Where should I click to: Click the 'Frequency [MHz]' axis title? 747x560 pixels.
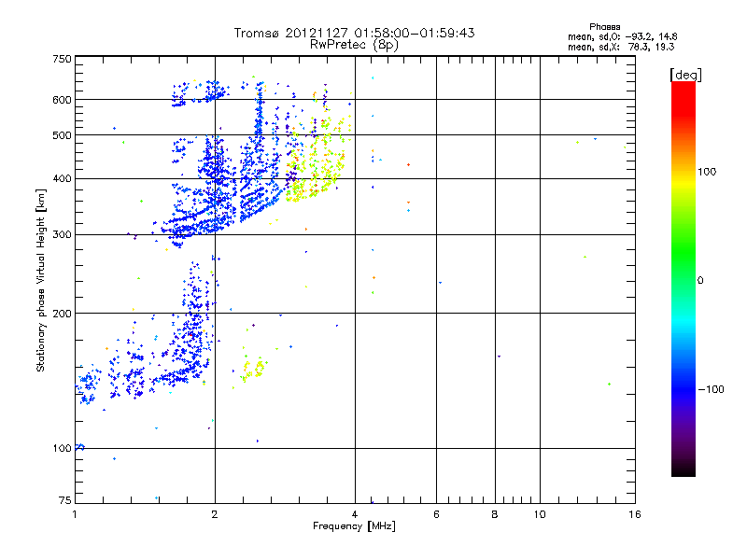click(354, 526)
